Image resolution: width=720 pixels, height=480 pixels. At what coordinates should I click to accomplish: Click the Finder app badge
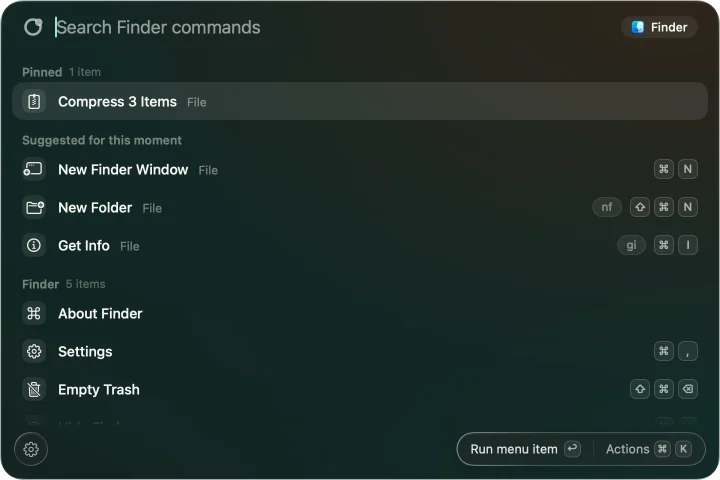pos(659,27)
